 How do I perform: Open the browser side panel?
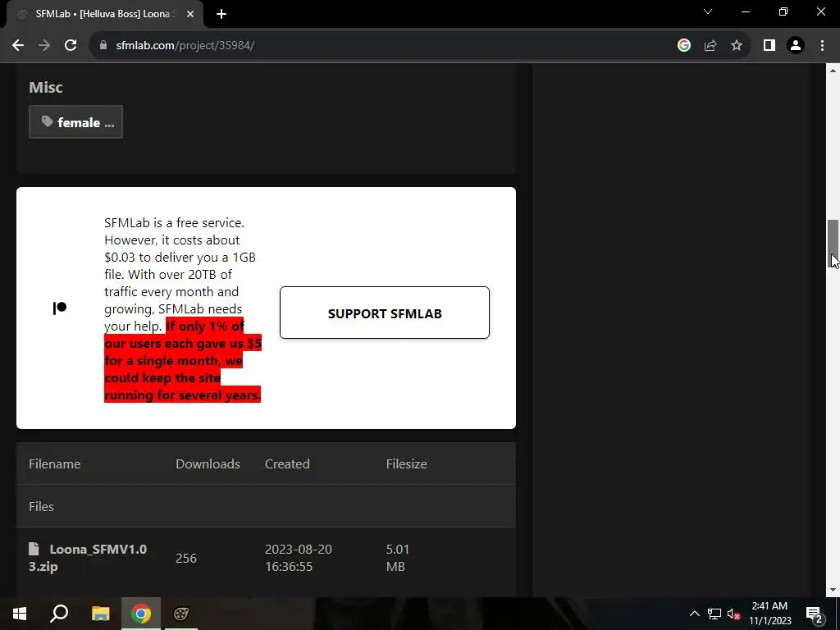pos(769,46)
